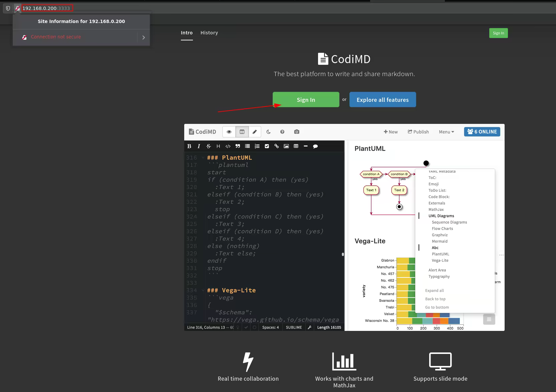Insert a horizontal rule via the dash icon

pyautogui.click(x=305, y=146)
